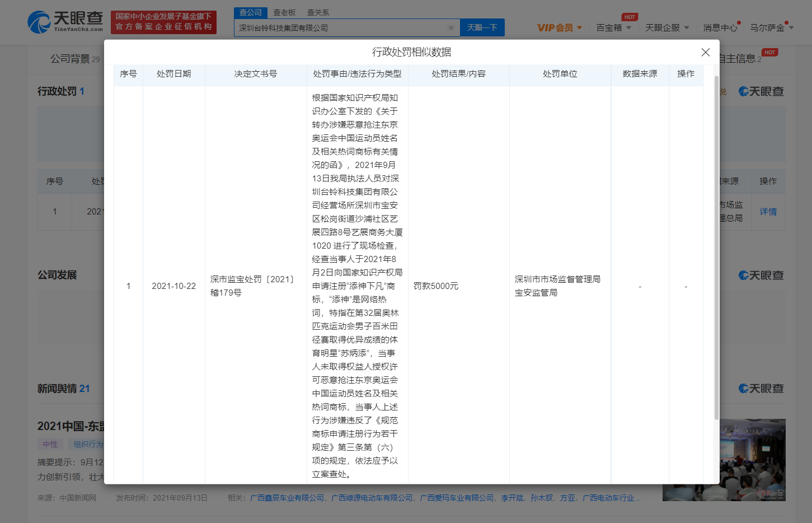Open the 广西爱玛车业有限公司 link
This screenshot has width=812, height=523.
click(457, 498)
